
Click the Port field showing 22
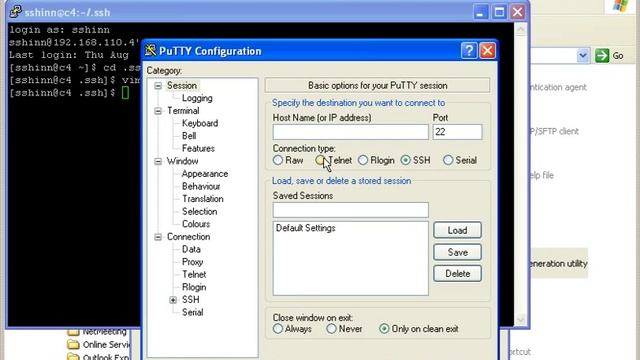[457, 132]
